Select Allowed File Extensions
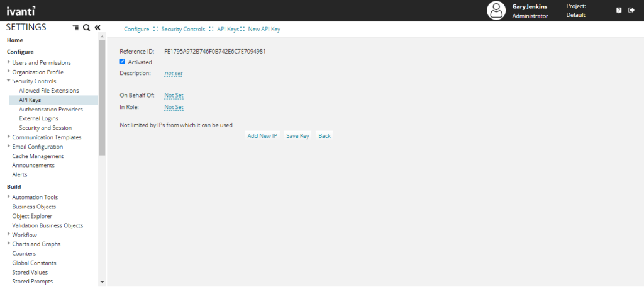Image resolution: width=644 pixels, height=296 pixels. coord(49,91)
